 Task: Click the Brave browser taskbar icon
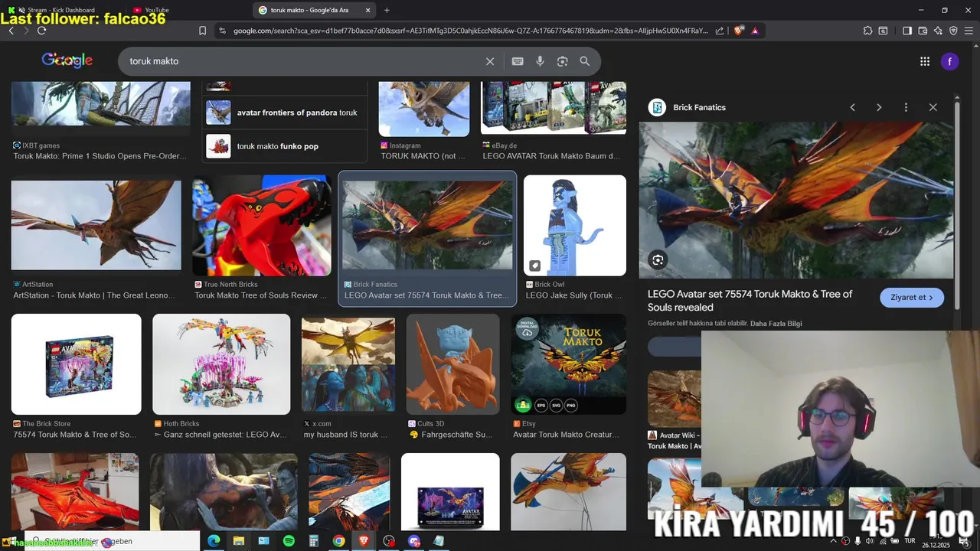(x=364, y=541)
